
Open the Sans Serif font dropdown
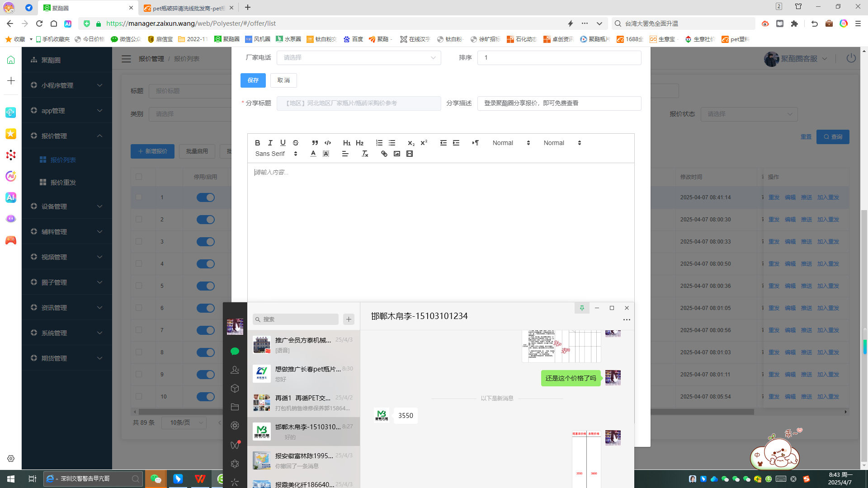[276, 154]
